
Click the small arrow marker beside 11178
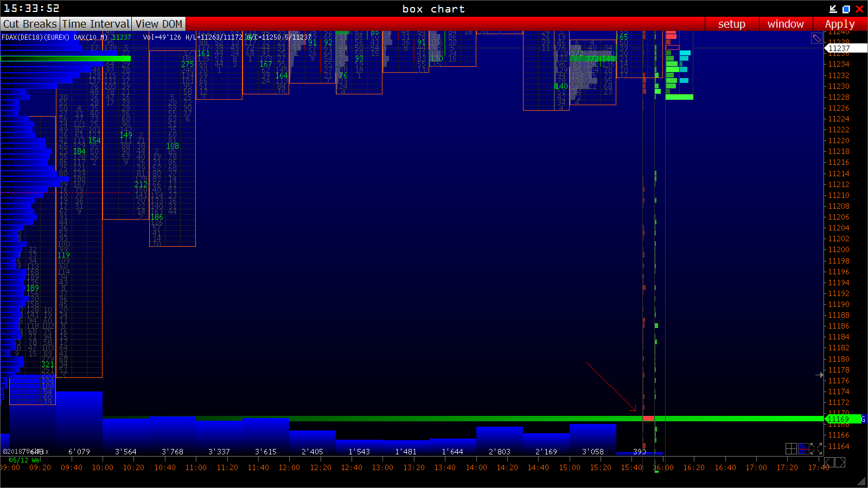(819, 375)
